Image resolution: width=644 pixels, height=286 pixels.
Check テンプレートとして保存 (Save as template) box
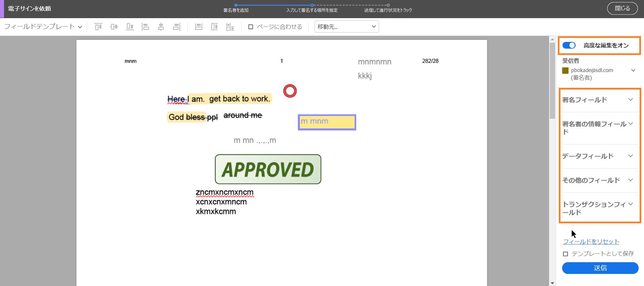[x=566, y=254]
